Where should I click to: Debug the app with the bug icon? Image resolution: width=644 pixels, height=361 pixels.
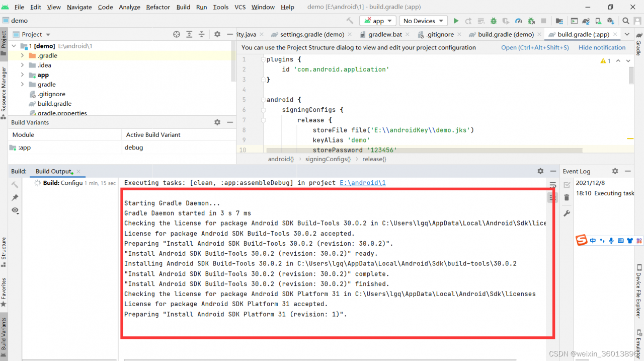click(x=493, y=21)
